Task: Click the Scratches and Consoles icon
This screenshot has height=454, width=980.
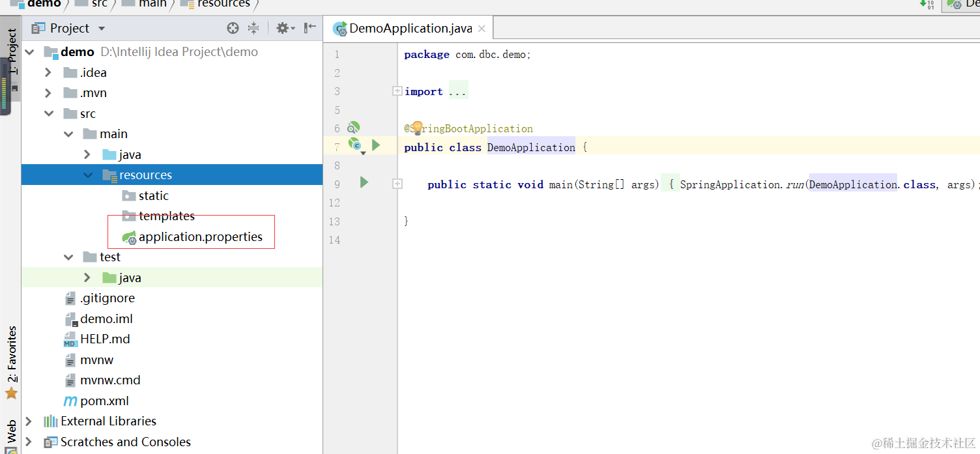Action: 51,442
